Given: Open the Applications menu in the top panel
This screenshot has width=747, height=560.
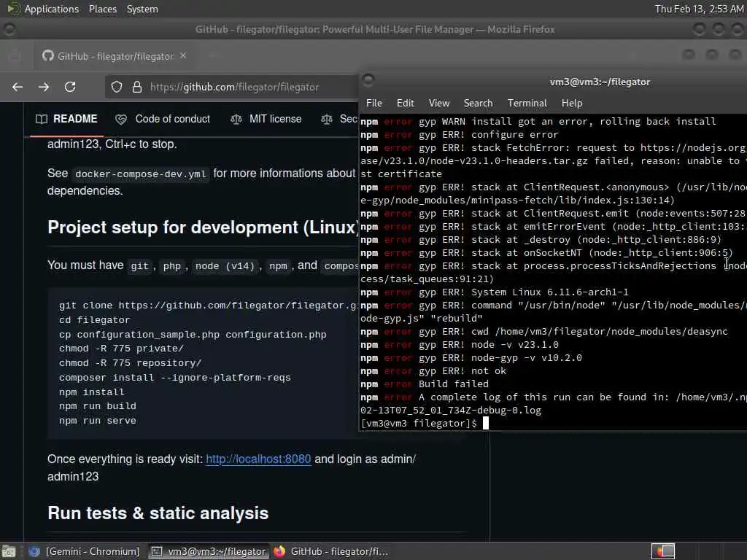Looking at the screenshot, I should [x=52, y=9].
